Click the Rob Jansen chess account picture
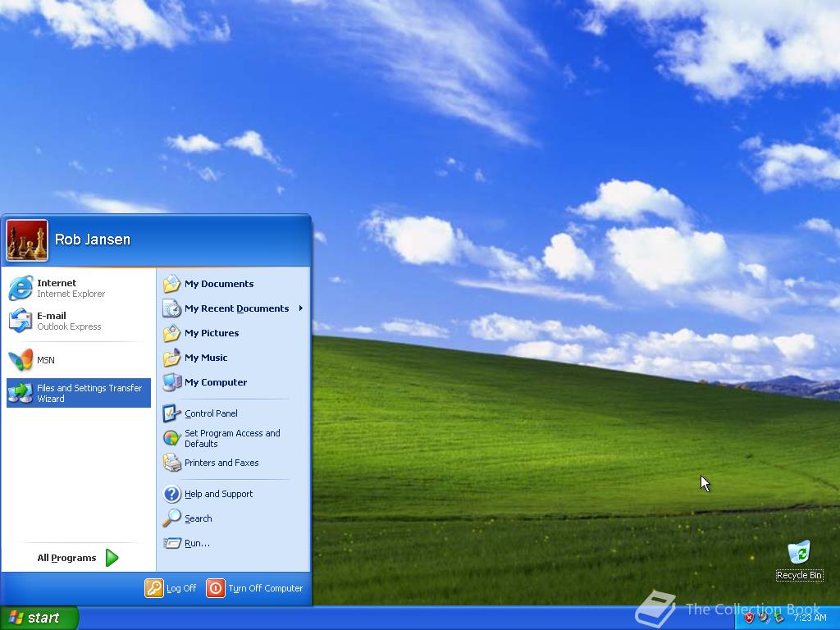The image size is (840, 630). [x=27, y=240]
